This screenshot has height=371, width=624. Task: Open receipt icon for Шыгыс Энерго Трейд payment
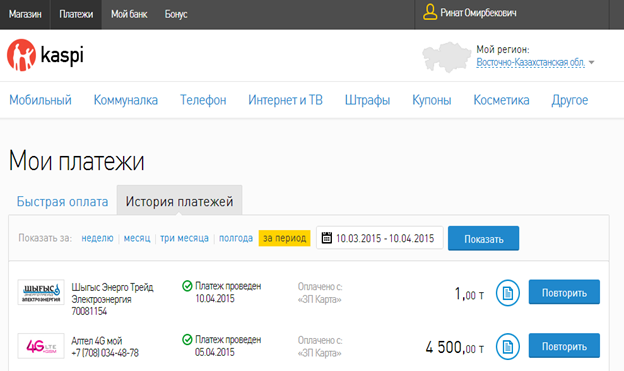point(507,293)
